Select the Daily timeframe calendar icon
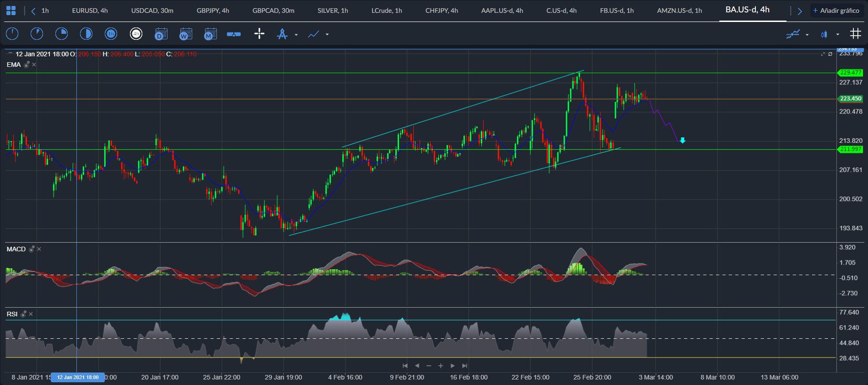Viewport: 868px width, 385px height. pyautogui.click(x=161, y=34)
